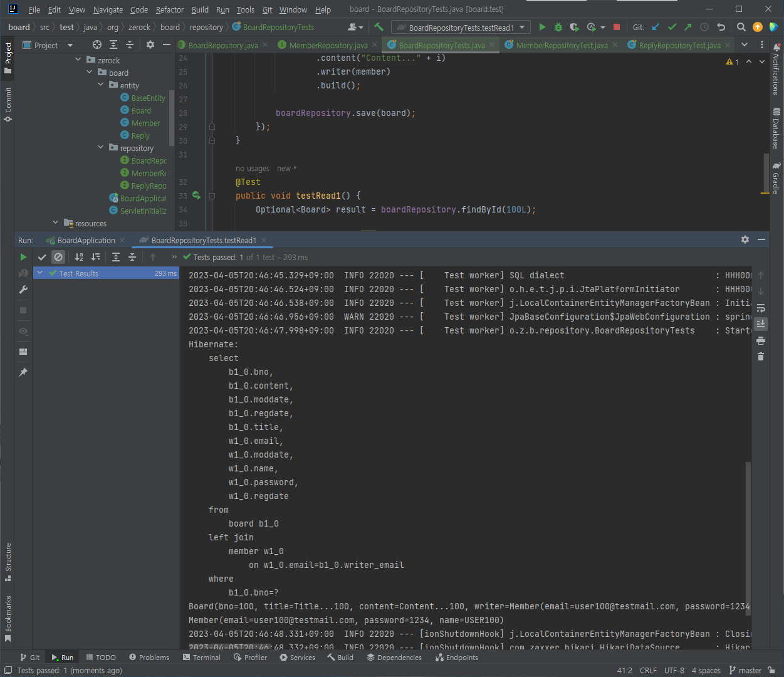Git update project arrow icon
784x677 pixels.
(x=656, y=27)
